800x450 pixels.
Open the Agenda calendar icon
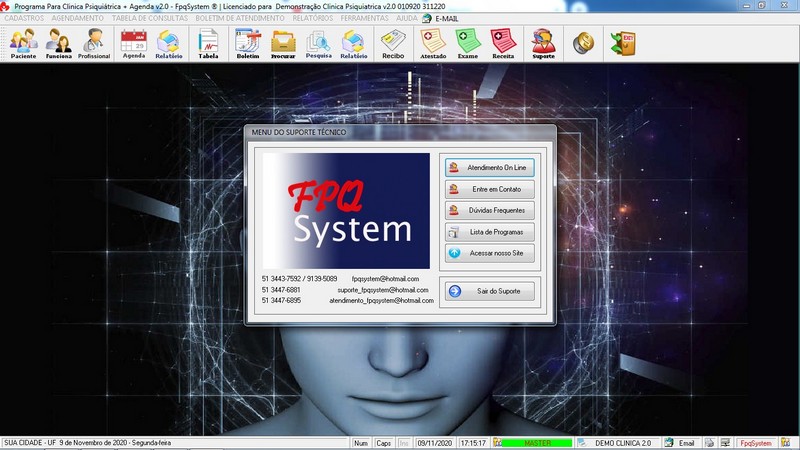click(133, 44)
